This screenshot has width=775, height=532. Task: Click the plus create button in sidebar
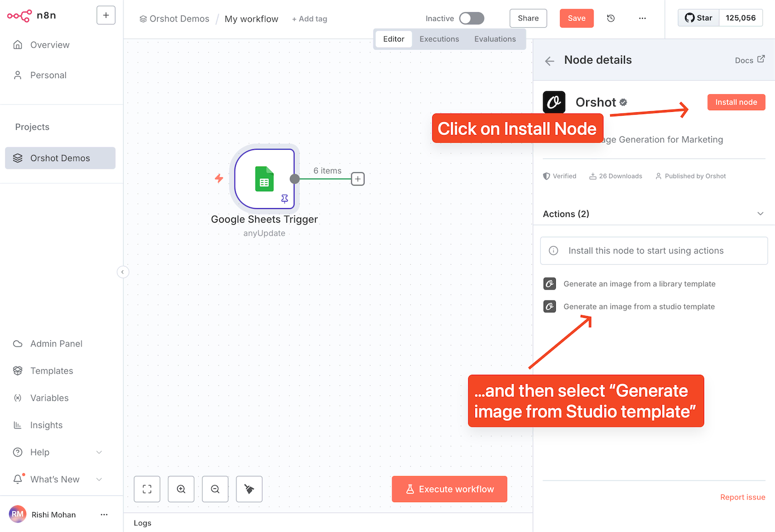106,15
